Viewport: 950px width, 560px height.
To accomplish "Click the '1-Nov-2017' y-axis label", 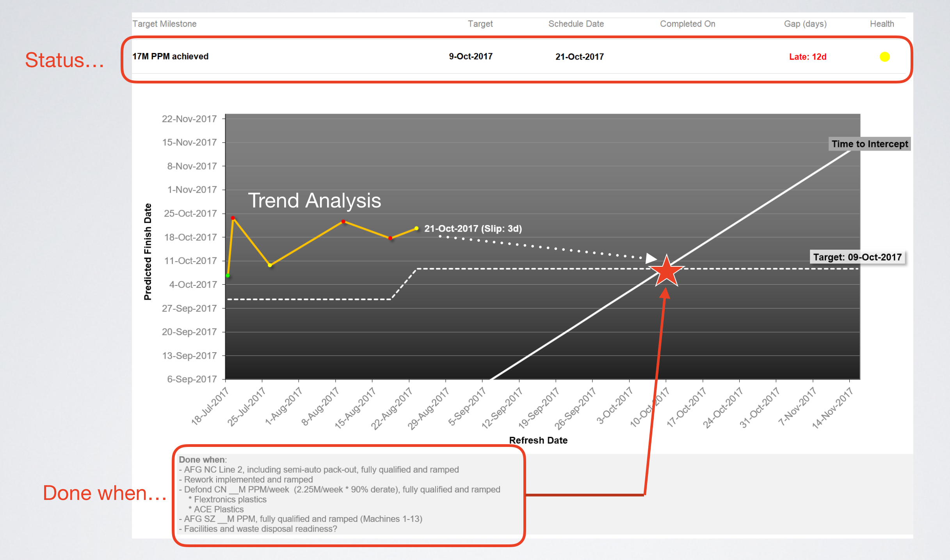I will pyautogui.click(x=192, y=190).
